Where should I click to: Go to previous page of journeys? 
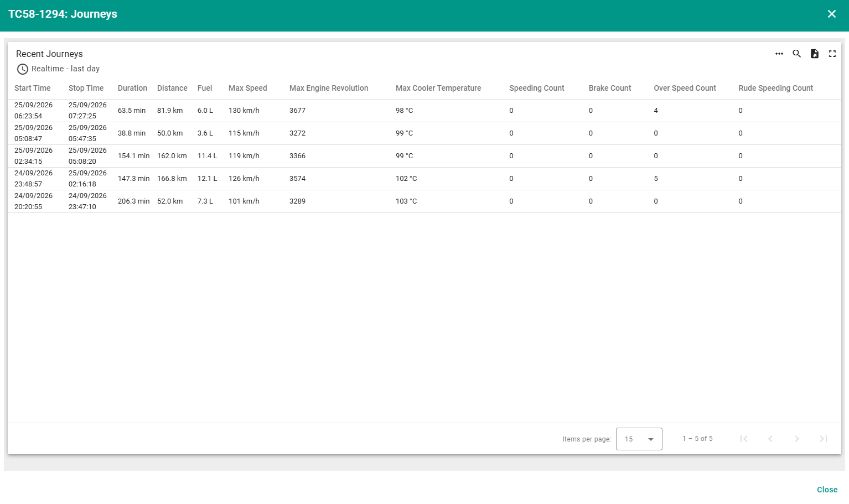click(x=770, y=439)
